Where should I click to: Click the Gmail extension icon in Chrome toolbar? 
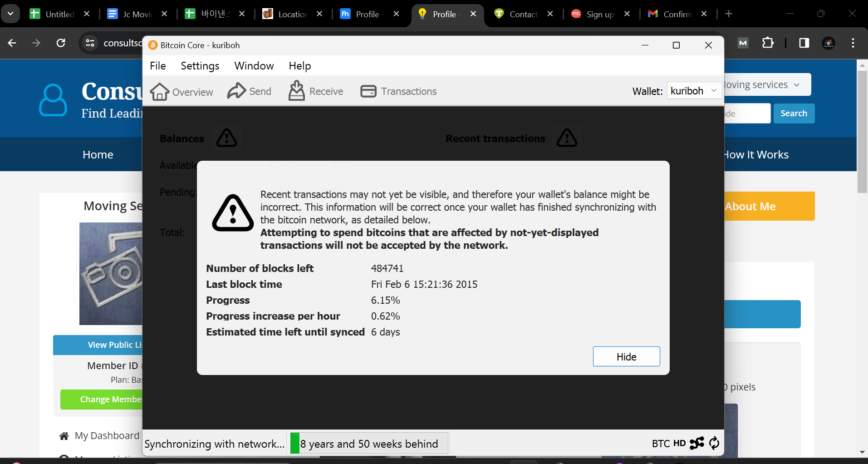click(x=743, y=43)
